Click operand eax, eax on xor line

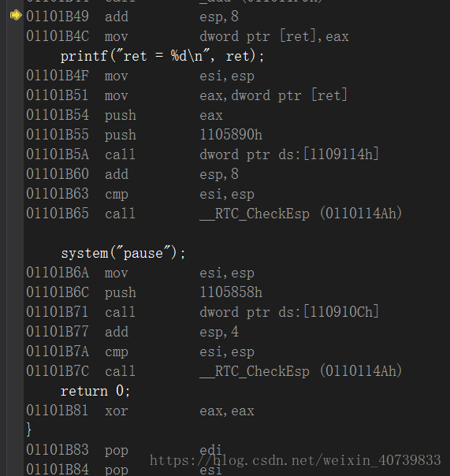(227, 411)
